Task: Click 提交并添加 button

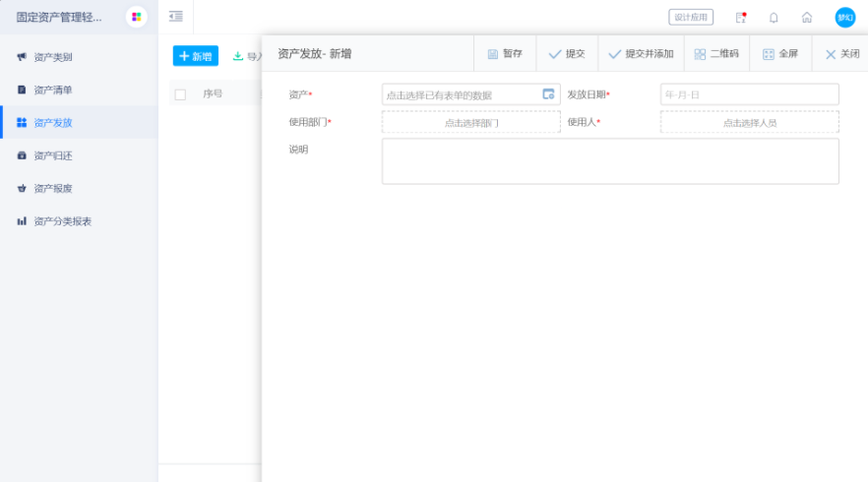Action: tap(641, 54)
